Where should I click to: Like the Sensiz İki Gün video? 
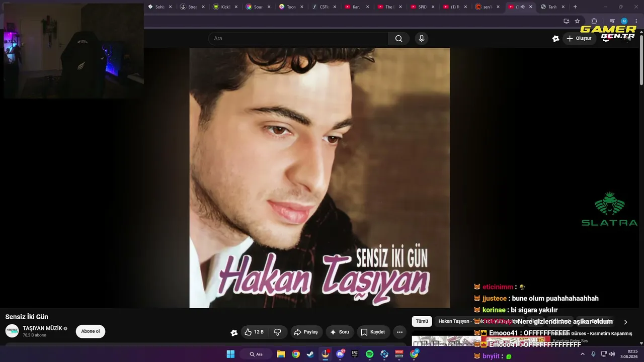click(x=254, y=332)
